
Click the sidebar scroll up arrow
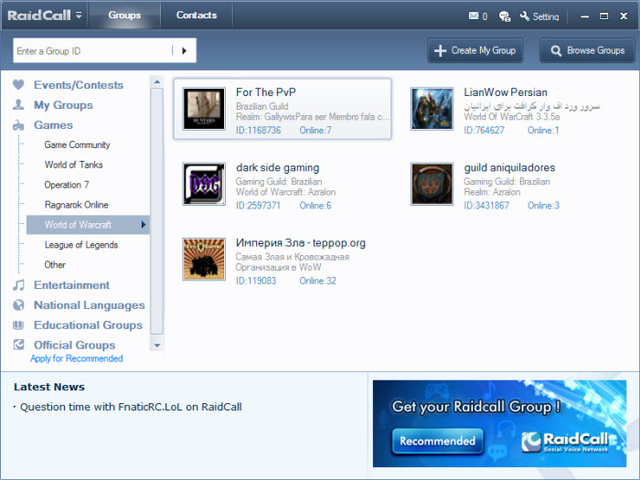click(157, 82)
